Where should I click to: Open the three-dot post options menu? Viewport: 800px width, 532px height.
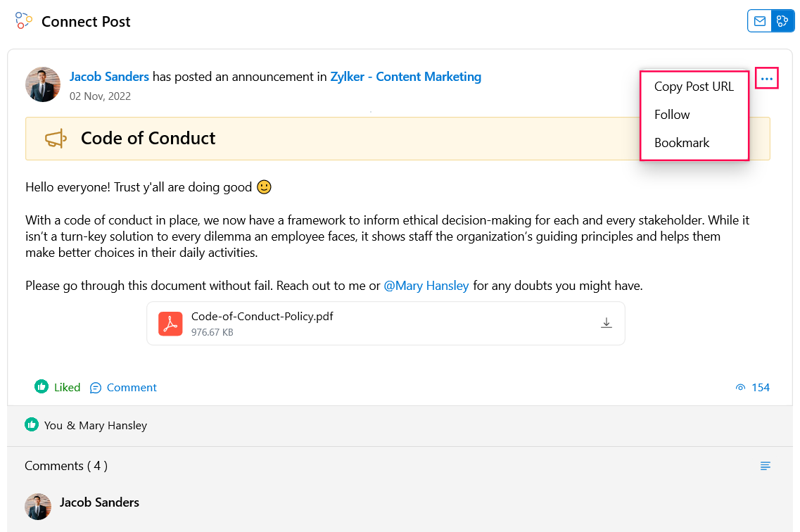pyautogui.click(x=766, y=79)
